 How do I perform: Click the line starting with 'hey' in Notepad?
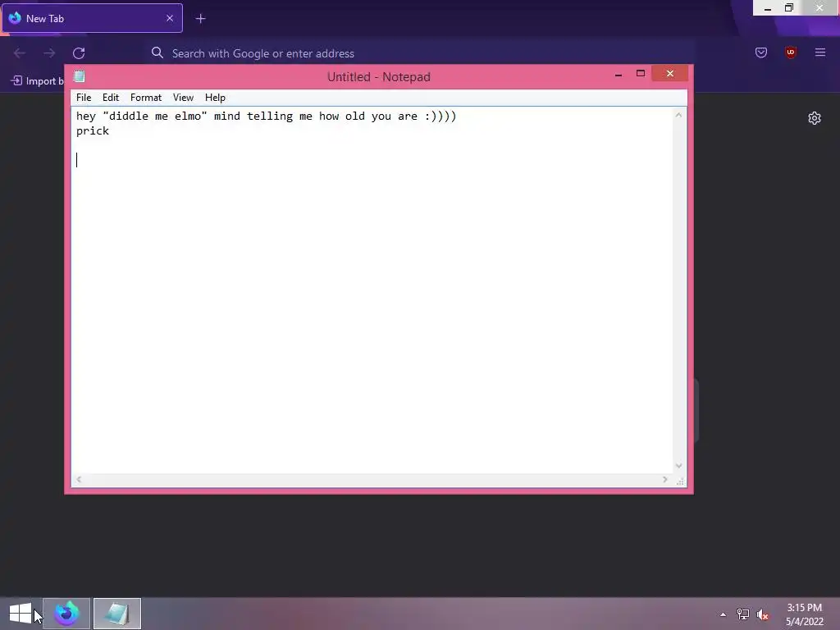(x=266, y=116)
